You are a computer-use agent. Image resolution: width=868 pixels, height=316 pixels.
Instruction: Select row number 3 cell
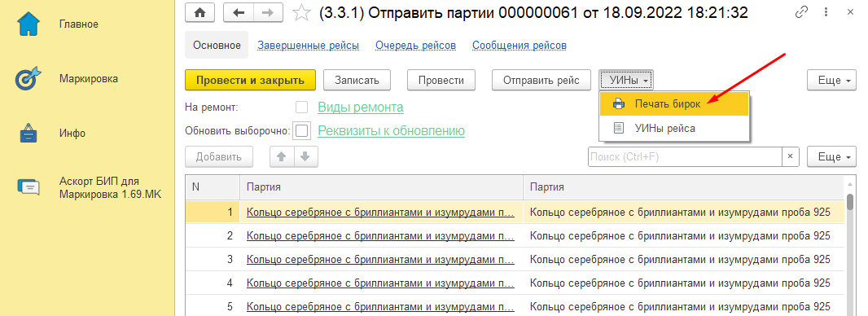[213, 260]
